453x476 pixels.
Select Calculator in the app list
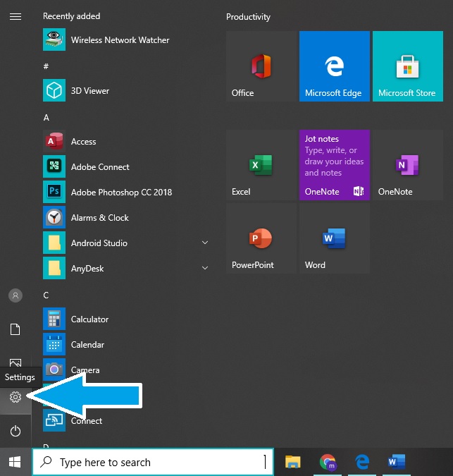pos(89,319)
